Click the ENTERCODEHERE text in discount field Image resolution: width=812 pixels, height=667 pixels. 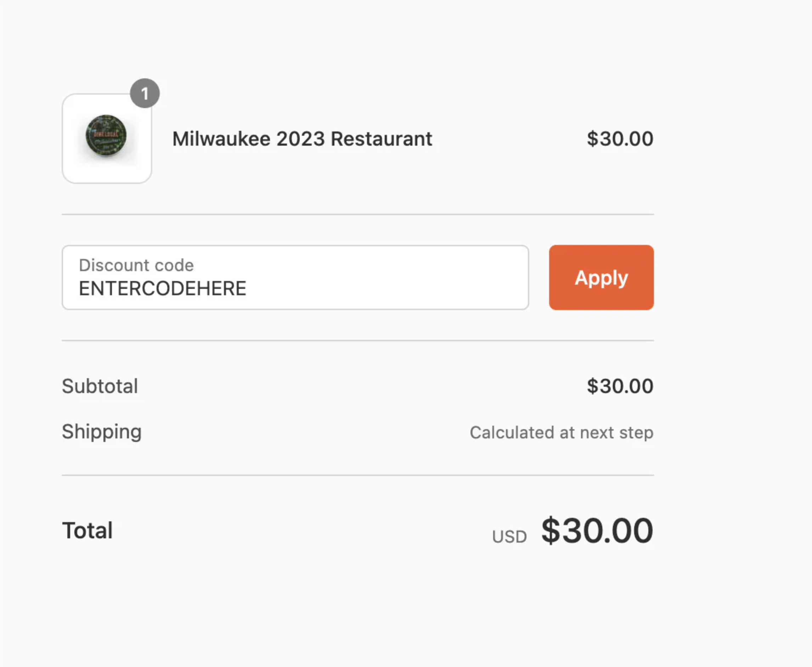162,288
